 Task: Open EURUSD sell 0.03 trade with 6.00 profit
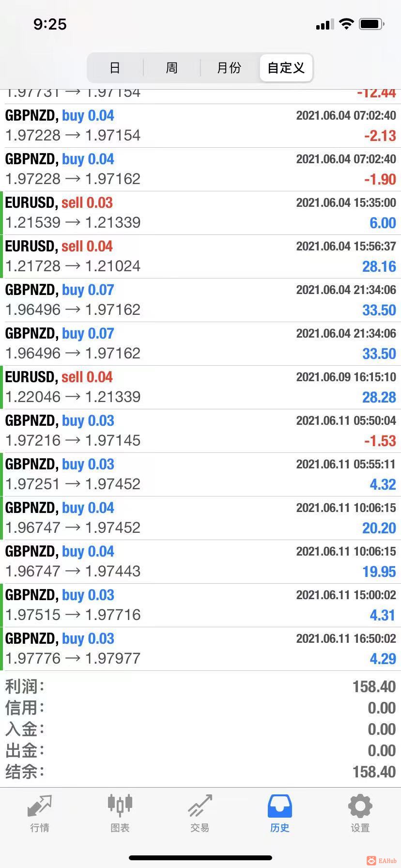pos(200,213)
